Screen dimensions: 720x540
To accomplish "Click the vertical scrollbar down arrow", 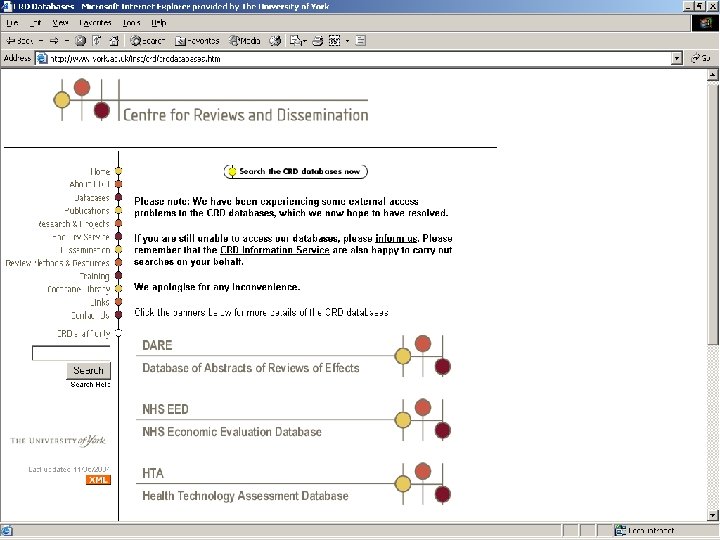I will point(713,516).
